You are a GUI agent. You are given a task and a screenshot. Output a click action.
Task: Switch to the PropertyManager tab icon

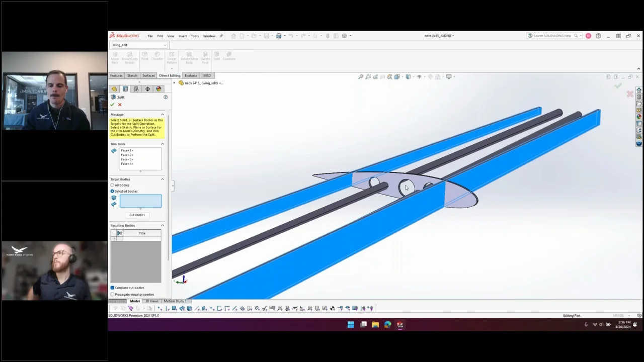click(x=125, y=89)
